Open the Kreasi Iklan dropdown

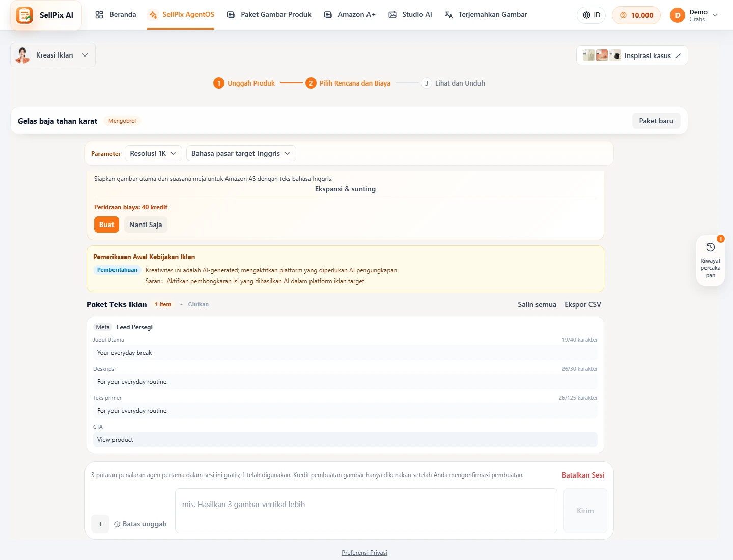(x=53, y=55)
